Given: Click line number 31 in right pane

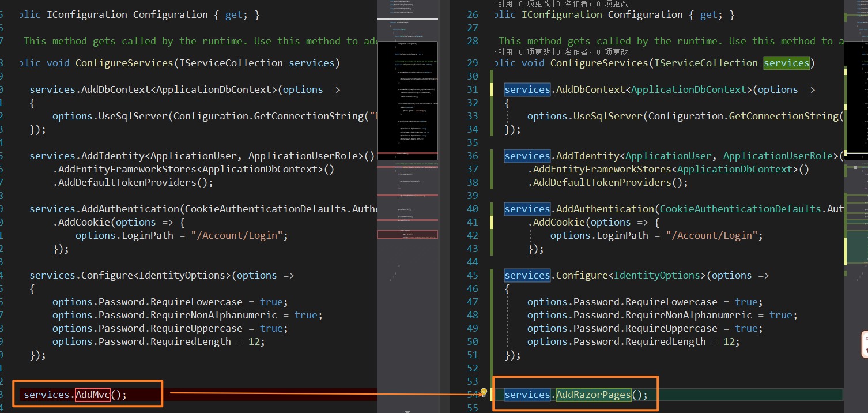Looking at the screenshot, I should coord(473,89).
